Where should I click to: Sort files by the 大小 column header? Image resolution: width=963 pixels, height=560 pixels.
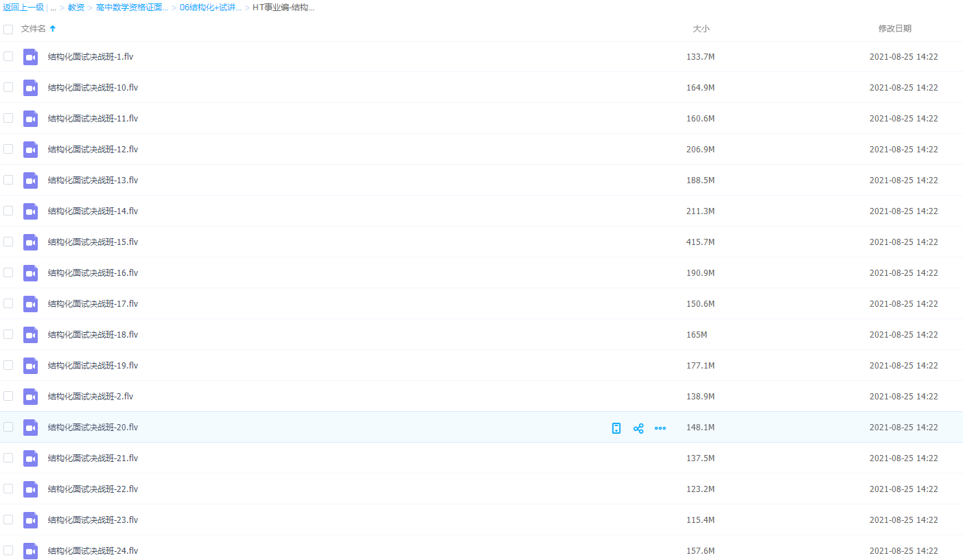(701, 29)
